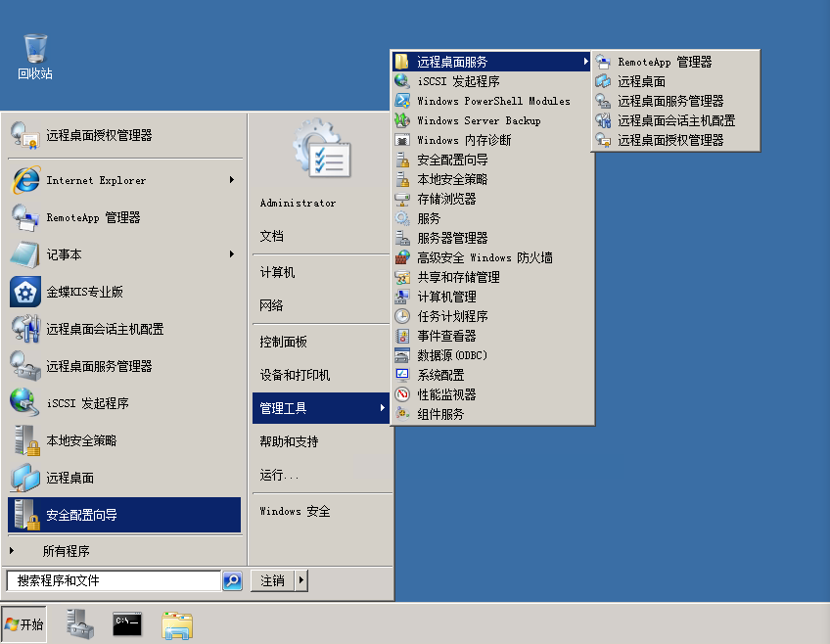Choose 远程桌面服务管理器 in the 远程桌面服务 submenu
830x644 pixels.
point(676,101)
